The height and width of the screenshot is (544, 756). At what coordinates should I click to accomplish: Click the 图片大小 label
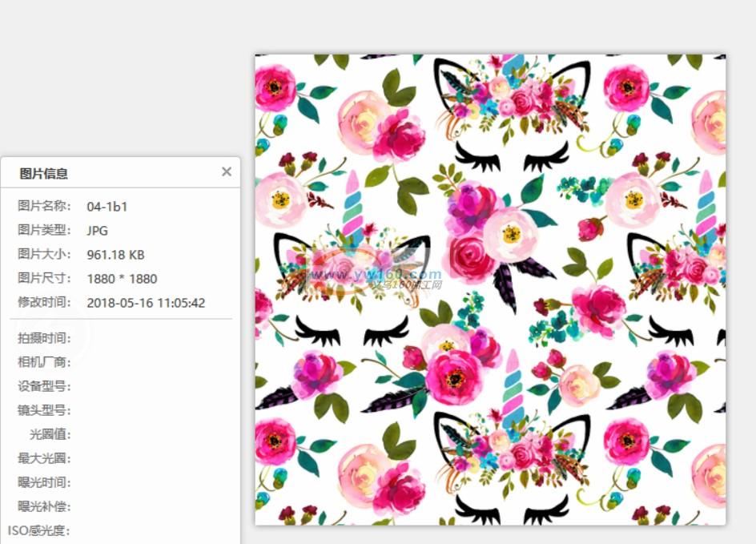45,255
